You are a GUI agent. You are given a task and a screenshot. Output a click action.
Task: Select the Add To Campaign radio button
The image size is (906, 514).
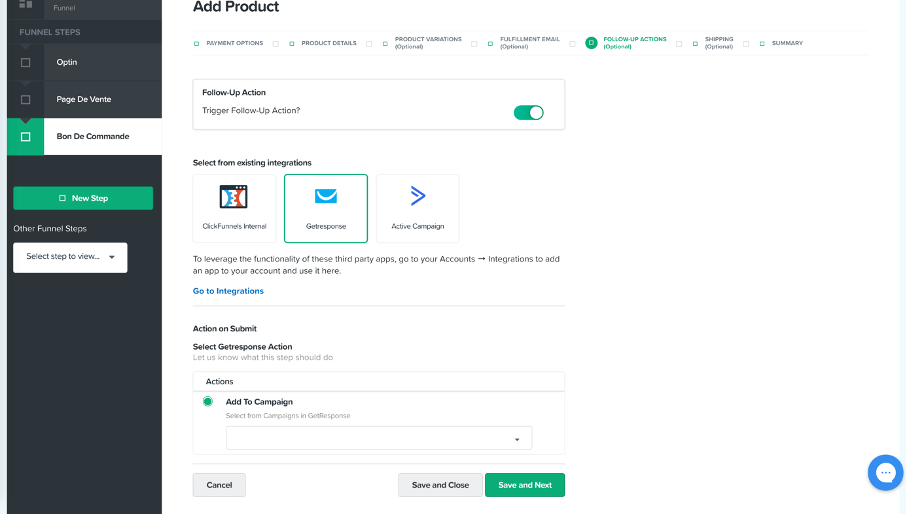[x=208, y=401]
